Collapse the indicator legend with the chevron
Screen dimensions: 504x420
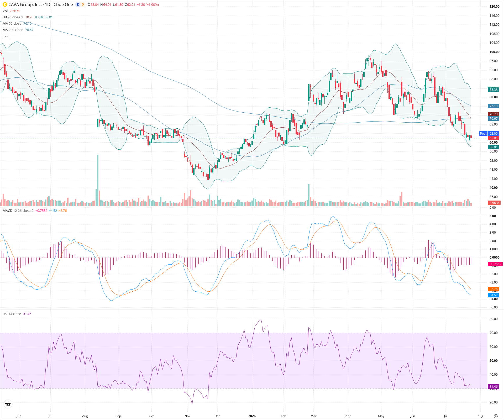pos(6,36)
